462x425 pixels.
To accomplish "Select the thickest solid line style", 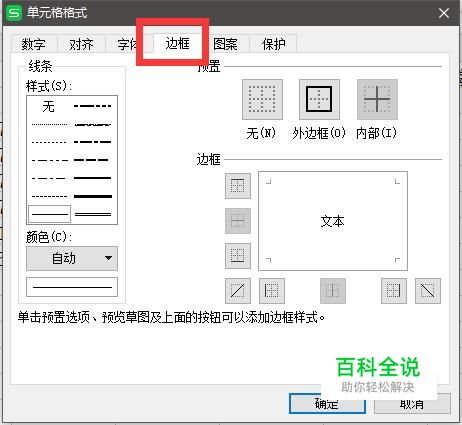I will pyautogui.click(x=93, y=196).
